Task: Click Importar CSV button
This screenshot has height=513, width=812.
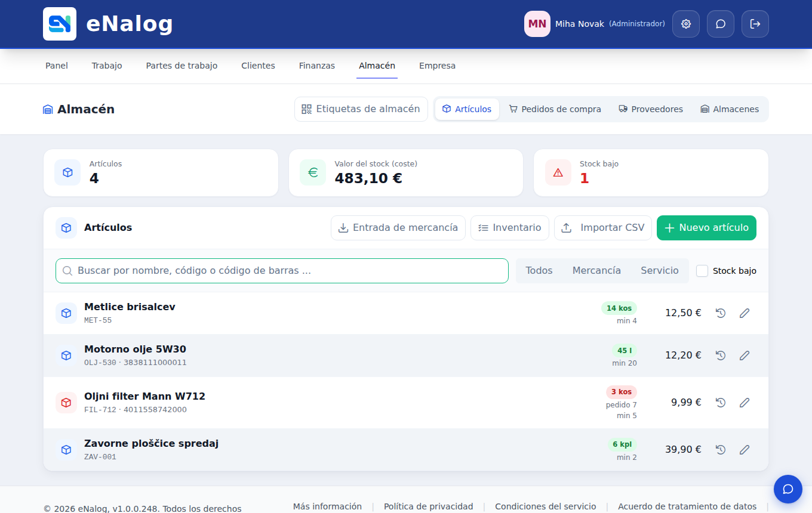Action: point(603,228)
